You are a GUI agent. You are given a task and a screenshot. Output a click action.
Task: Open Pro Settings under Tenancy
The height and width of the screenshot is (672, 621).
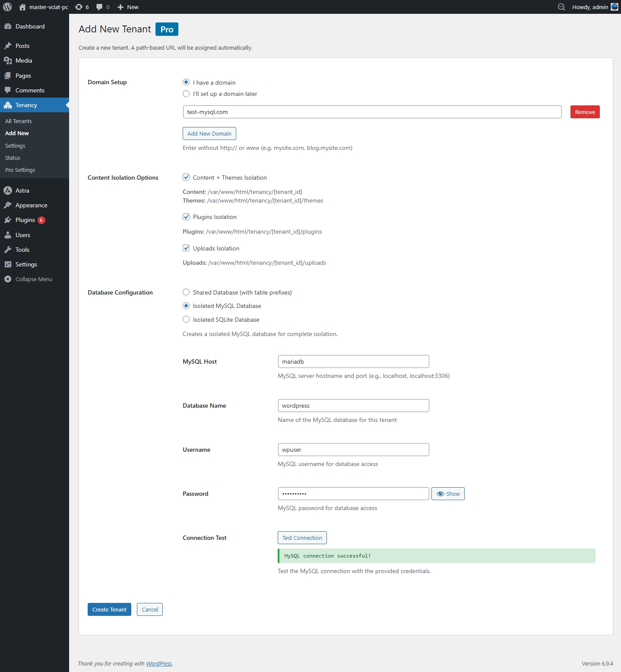20,170
